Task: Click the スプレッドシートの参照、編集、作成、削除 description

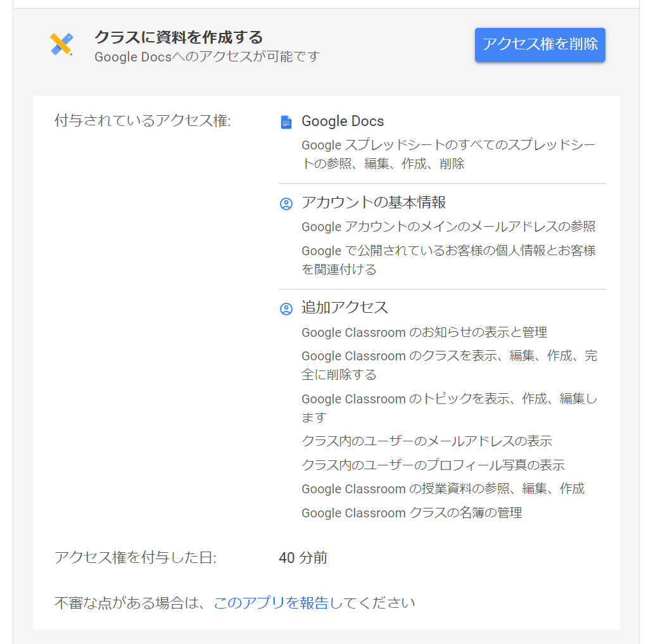Action: (x=448, y=154)
